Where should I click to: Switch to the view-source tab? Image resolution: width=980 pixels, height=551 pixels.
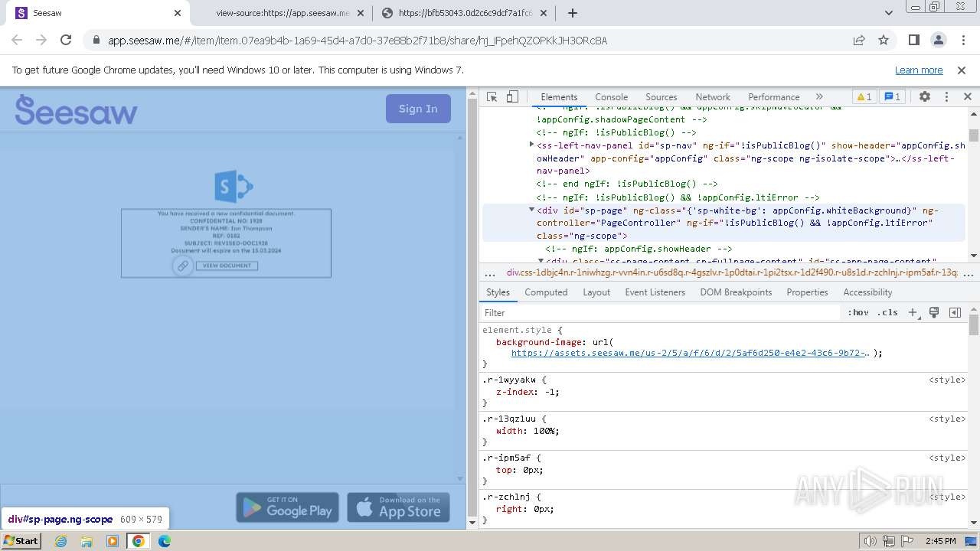[x=283, y=13]
